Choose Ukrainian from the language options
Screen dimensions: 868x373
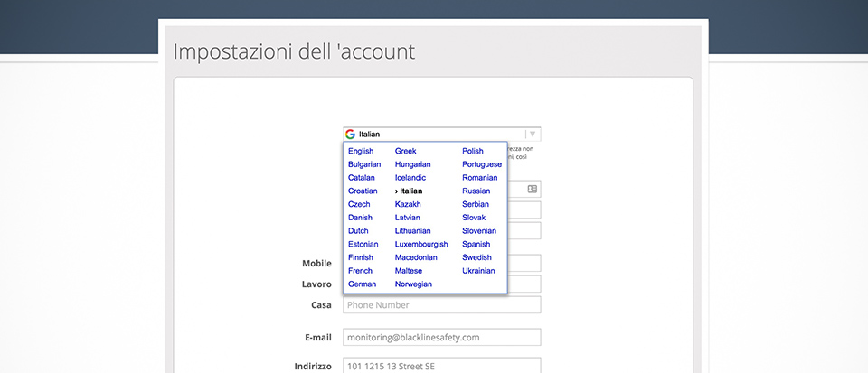478,271
